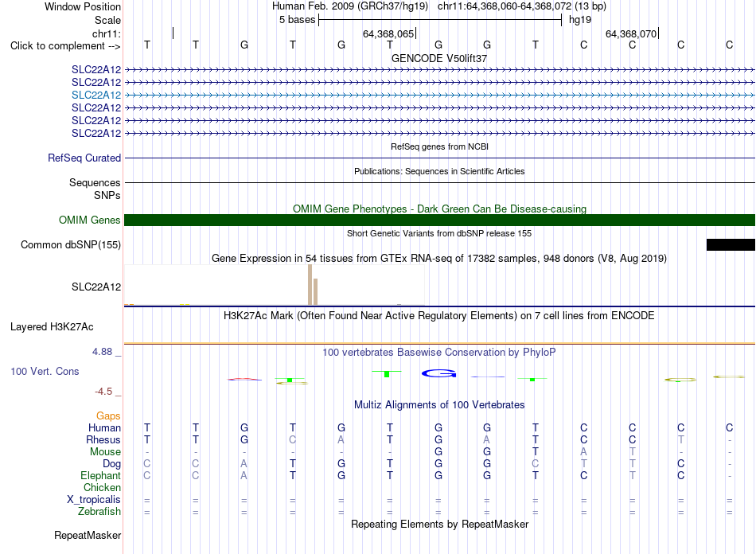
Task: Click the Window Position label
Action: click(83, 6)
